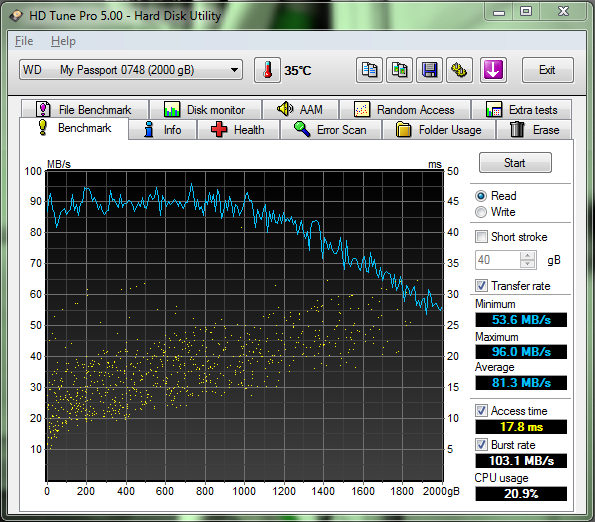Disable the Burst rate checkbox
Viewport: 595px width, 522px height.
click(481, 444)
